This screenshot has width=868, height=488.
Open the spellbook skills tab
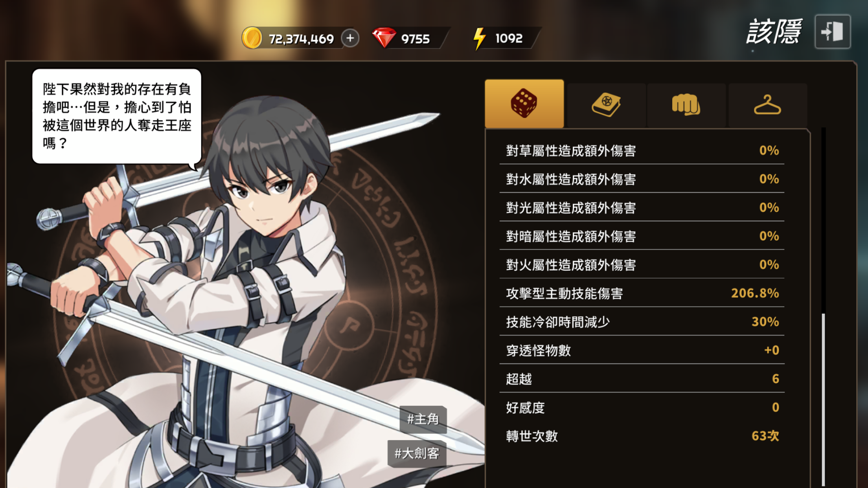[606, 105]
